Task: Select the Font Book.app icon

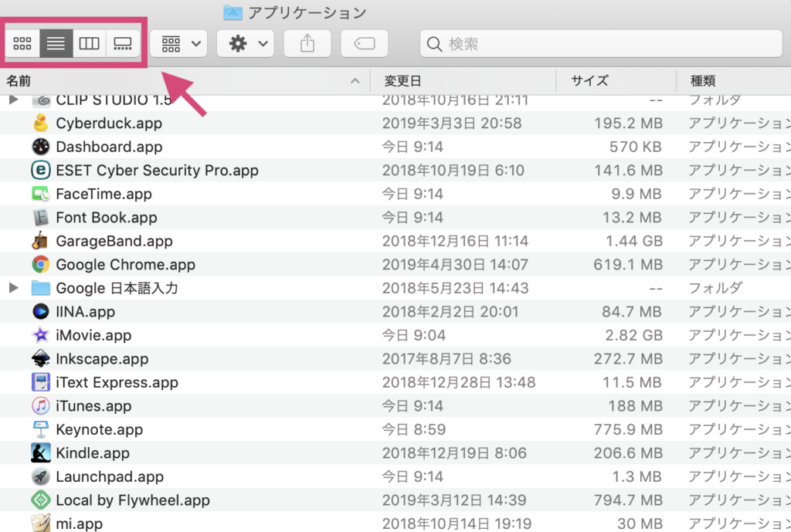Action: 41,217
